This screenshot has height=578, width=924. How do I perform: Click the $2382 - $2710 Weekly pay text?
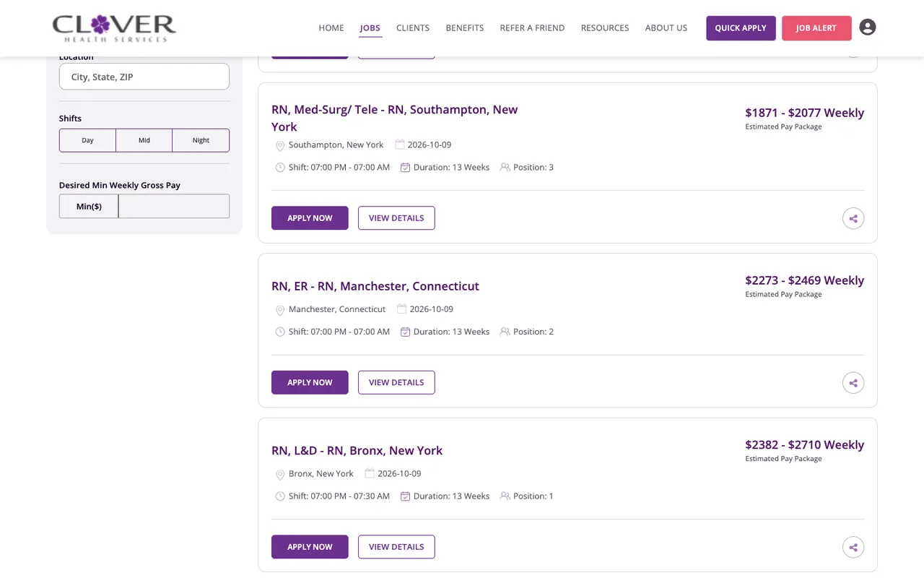coord(804,445)
